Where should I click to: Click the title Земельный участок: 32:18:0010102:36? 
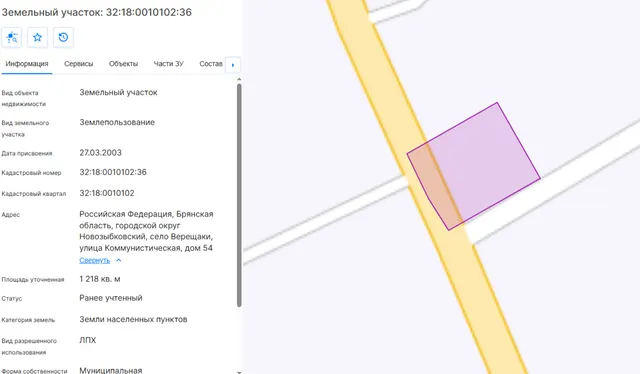click(96, 12)
